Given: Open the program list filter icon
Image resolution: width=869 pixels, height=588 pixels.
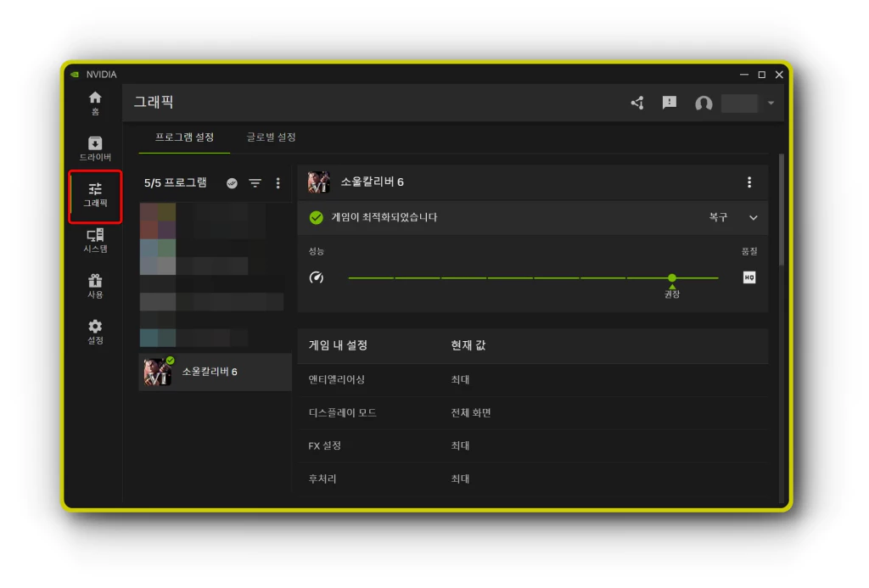Looking at the screenshot, I should (255, 183).
